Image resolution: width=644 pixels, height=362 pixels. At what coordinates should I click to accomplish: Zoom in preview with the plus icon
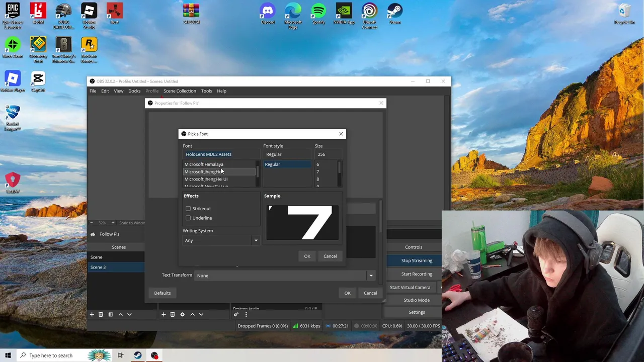coord(113,223)
